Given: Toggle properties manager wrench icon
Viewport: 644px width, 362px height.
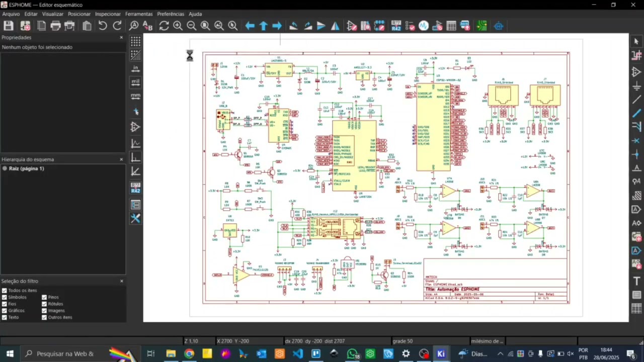Looking at the screenshot, I should [135, 218].
